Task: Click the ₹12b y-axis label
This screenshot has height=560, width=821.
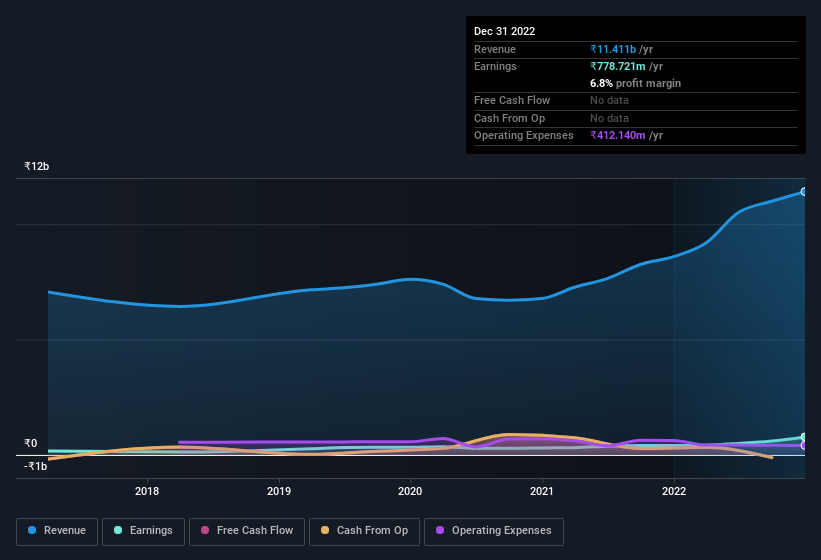Action: coord(37,166)
